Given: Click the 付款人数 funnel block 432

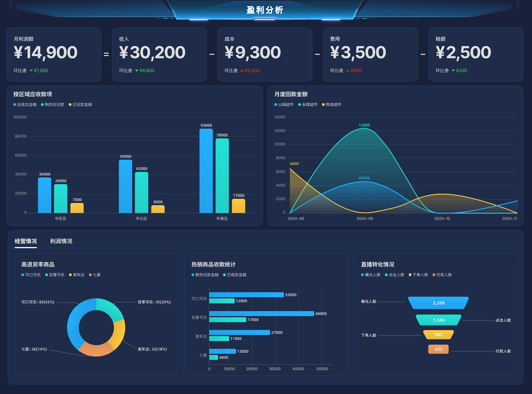Looking at the screenshot, I should [x=438, y=349].
